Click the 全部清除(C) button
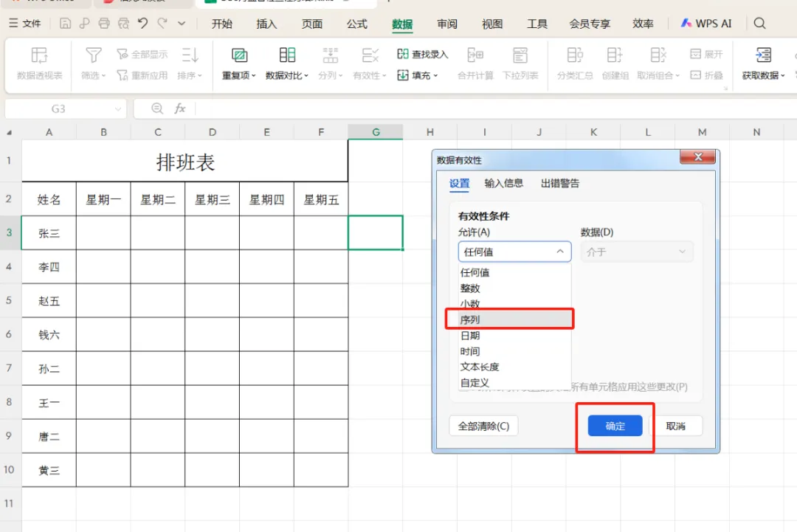Image resolution: width=797 pixels, height=532 pixels. [x=483, y=426]
